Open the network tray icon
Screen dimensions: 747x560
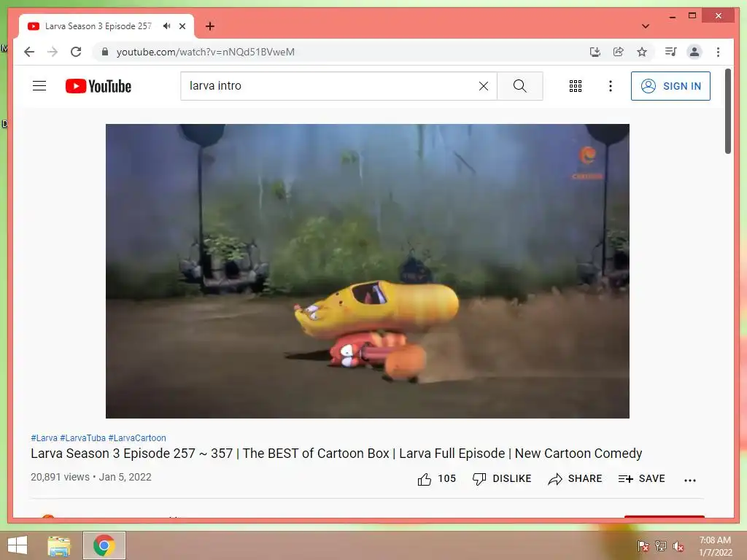pos(660,546)
